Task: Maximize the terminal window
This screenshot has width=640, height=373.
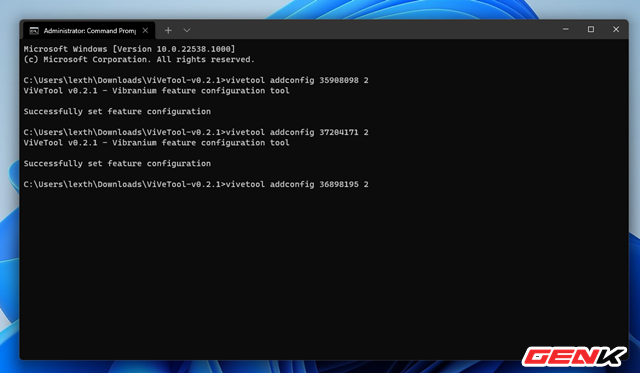Action: [x=591, y=29]
